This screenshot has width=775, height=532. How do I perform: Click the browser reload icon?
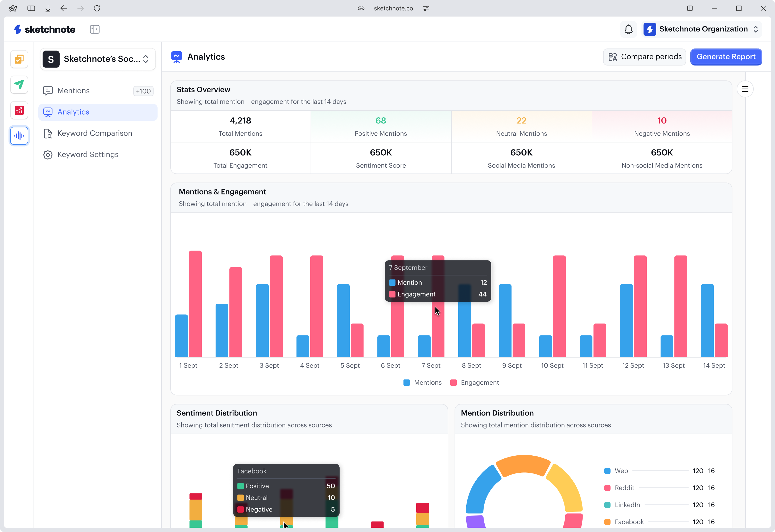(97, 8)
